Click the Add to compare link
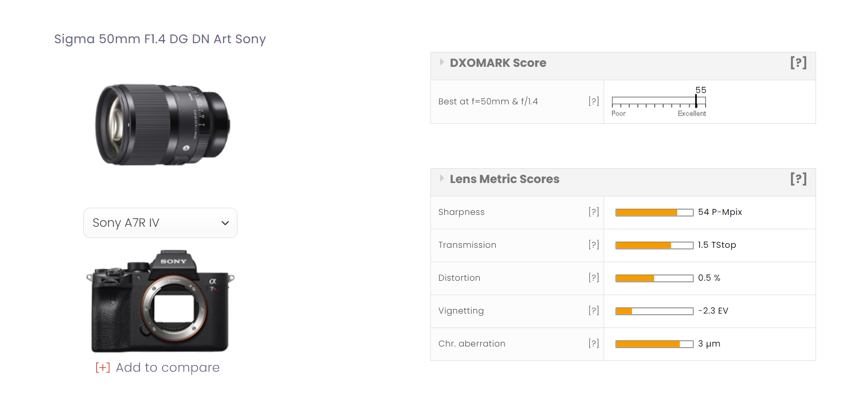868x419 pixels. [157, 368]
